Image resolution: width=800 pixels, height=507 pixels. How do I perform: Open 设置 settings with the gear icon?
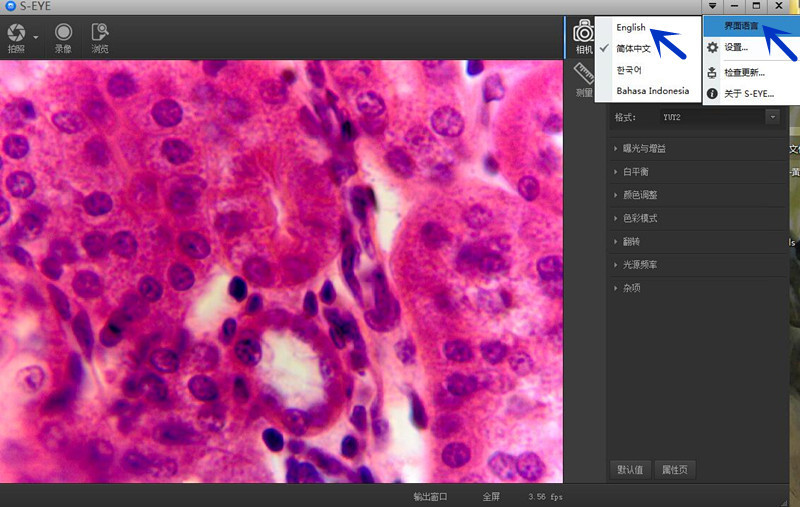point(712,47)
